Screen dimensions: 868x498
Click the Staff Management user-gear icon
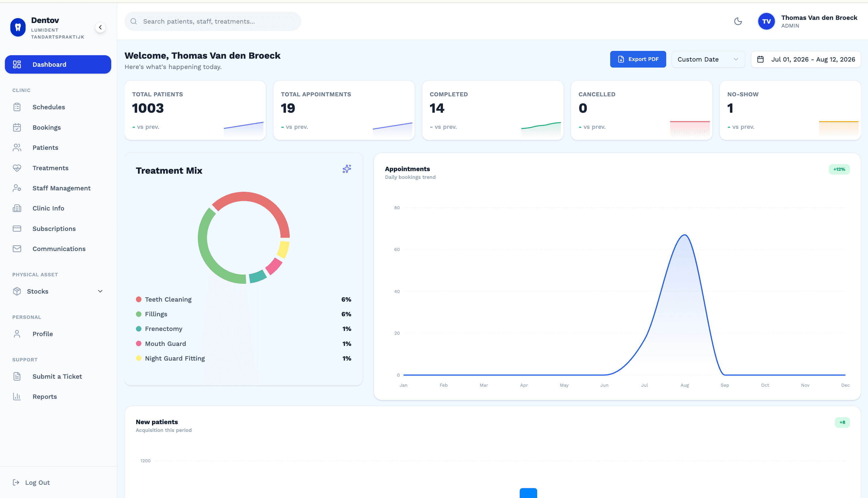(x=17, y=188)
